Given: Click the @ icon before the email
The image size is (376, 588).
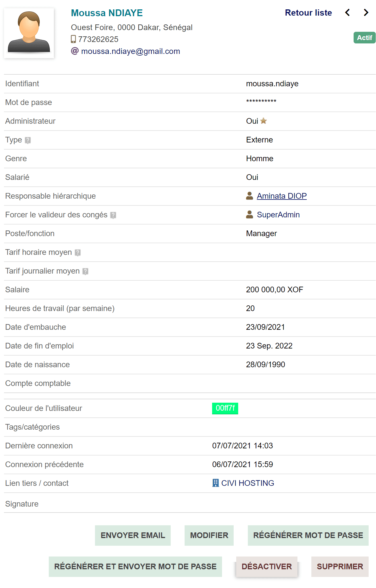Looking at the screenshot, I should click(75, 51).
